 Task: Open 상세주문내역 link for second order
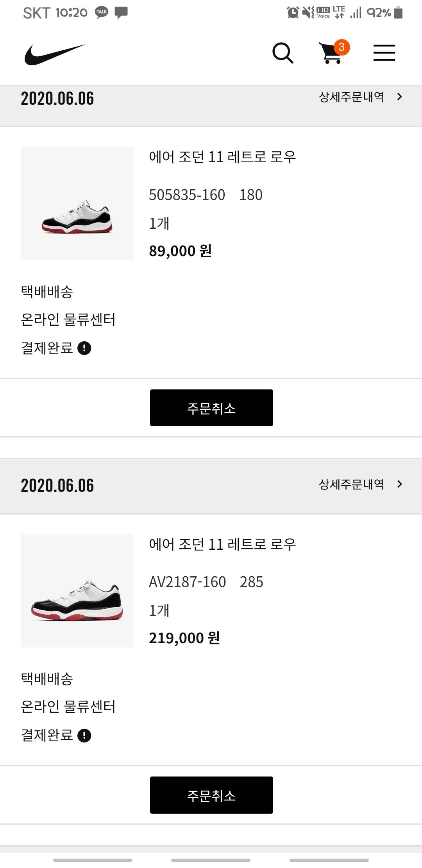[351, 484]
